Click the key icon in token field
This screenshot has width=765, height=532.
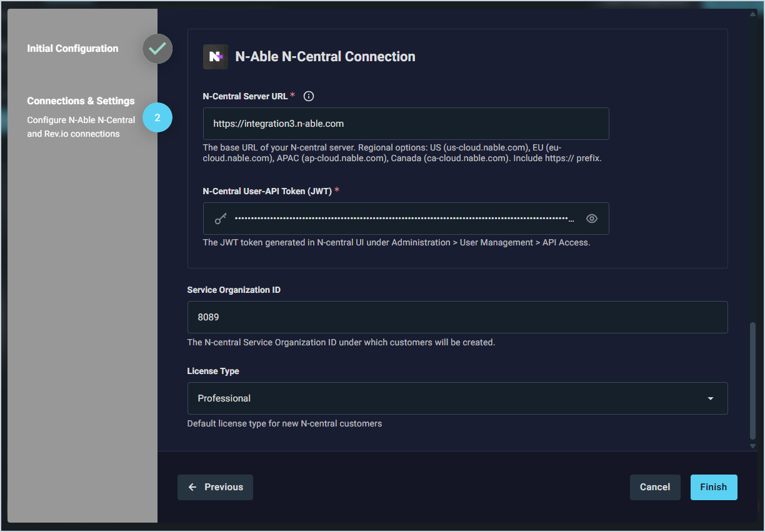[221, 219]
